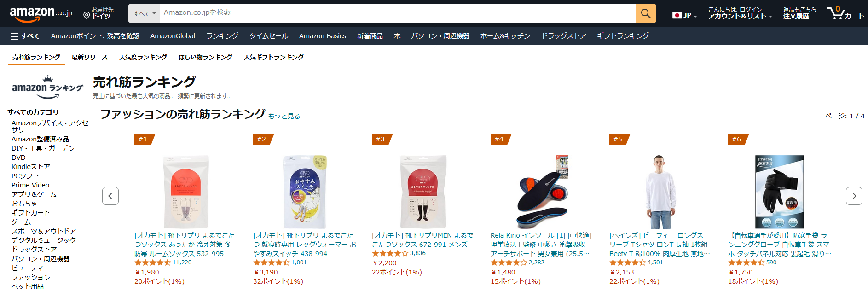The height and width of the screenshot is (292, 868).
Task: Click the もっと見る link
Action: tap(284, 116)
